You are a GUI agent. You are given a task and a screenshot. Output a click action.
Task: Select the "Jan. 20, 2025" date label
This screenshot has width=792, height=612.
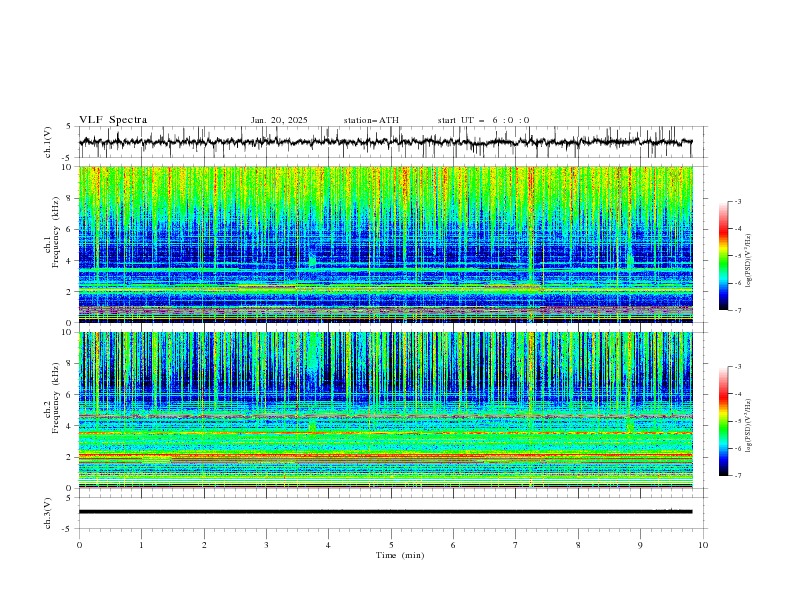(x=279, y=120)
